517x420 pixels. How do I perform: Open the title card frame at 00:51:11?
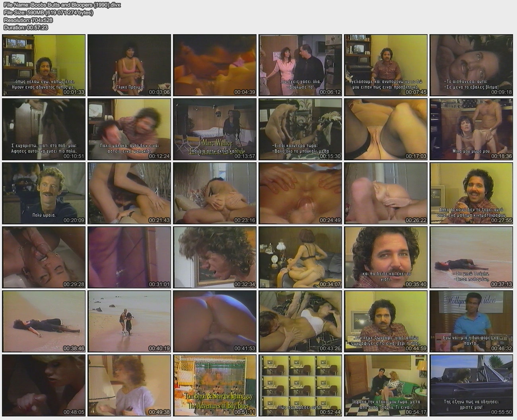point(215,386)
